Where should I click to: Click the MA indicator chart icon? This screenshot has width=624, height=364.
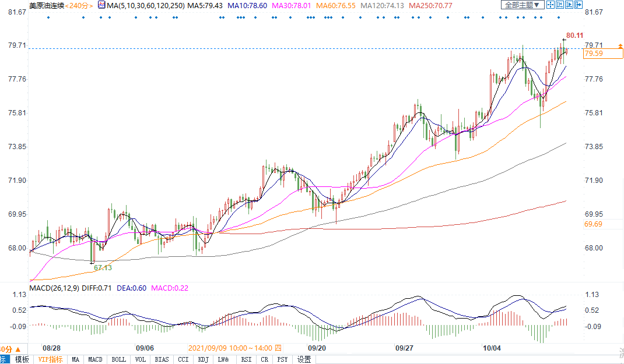coord(101,5)
